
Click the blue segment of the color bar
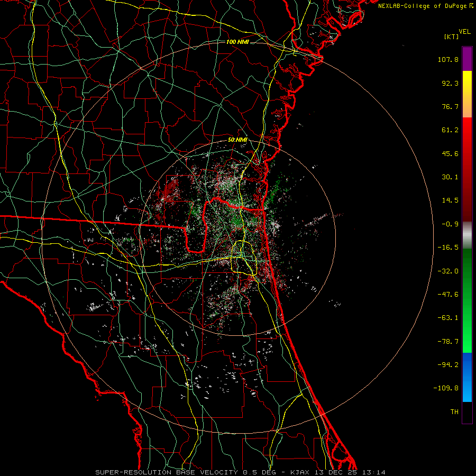[467, 377]
